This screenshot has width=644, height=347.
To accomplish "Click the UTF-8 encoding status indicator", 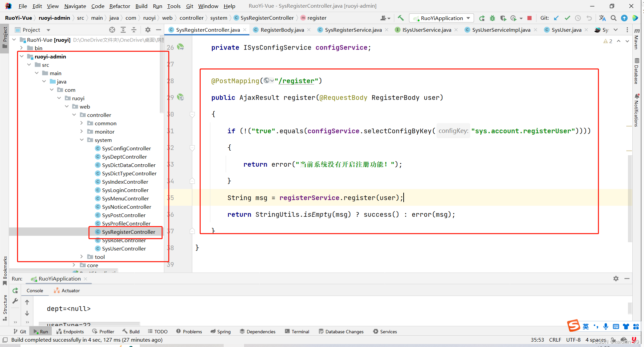I will point(573,340).
